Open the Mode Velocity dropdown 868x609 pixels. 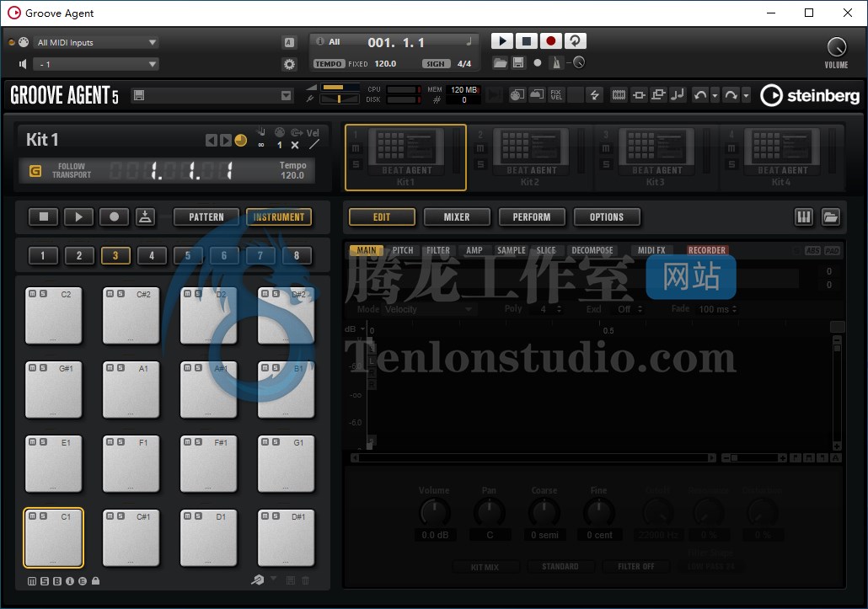[428, 309]
